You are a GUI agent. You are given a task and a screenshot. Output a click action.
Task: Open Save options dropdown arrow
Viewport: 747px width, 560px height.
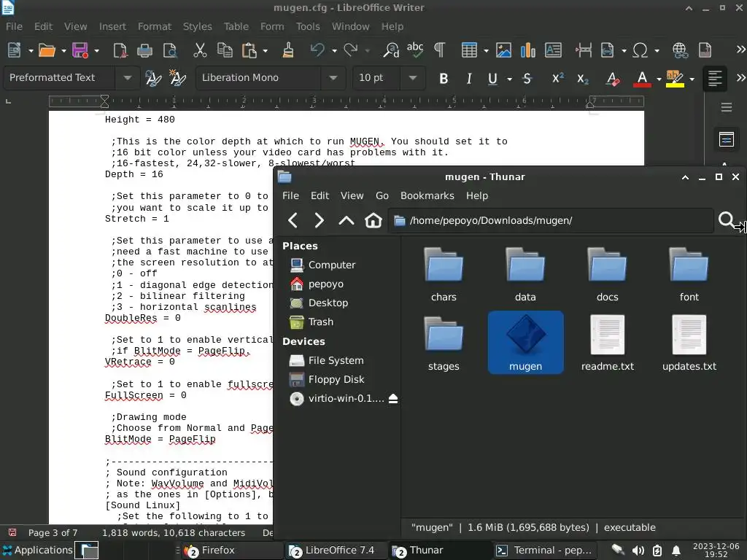tap(97, 50)
